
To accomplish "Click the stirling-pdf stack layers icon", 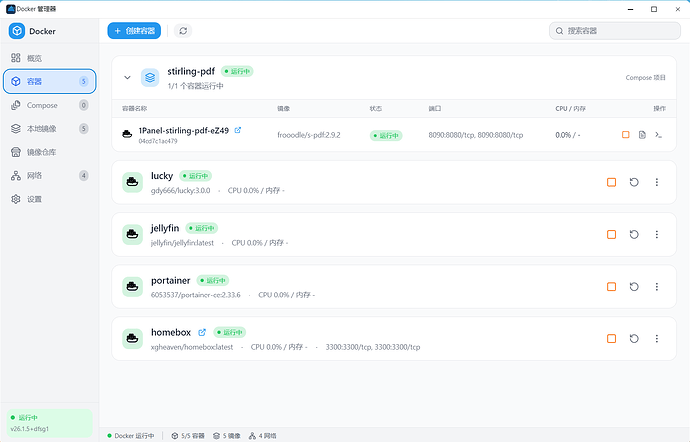I will [x=150, y=77].
